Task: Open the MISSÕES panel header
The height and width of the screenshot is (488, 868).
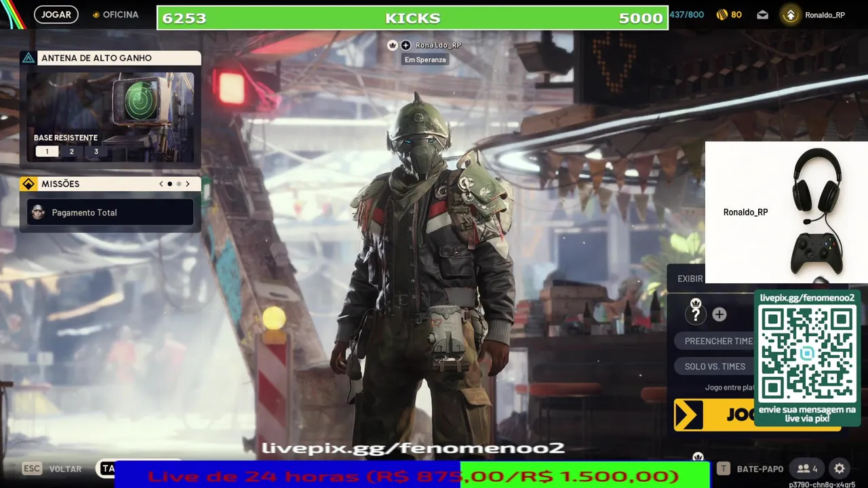Action: [111, 184]
